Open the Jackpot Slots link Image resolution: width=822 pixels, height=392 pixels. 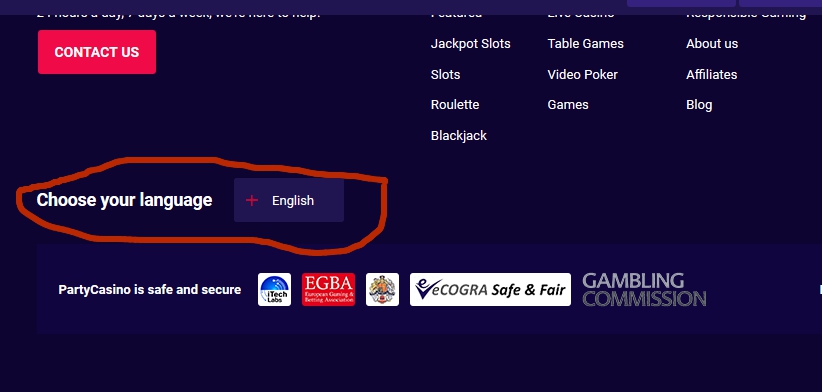470,43
